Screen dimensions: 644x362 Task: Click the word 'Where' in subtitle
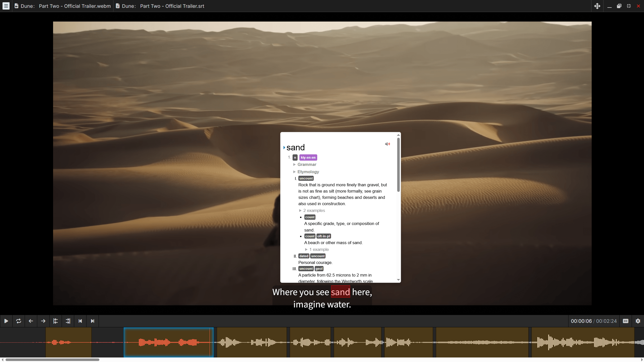pos(285,292)
